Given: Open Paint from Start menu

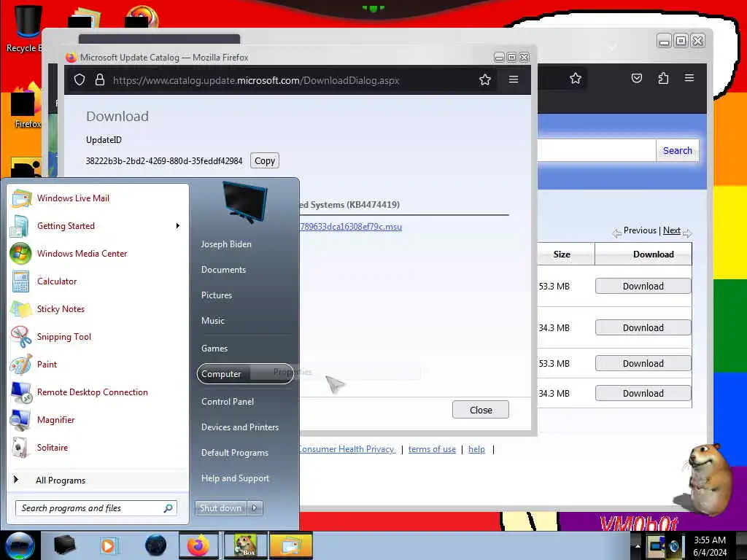Looking at the screenshot, I should [x=47, y=365].
